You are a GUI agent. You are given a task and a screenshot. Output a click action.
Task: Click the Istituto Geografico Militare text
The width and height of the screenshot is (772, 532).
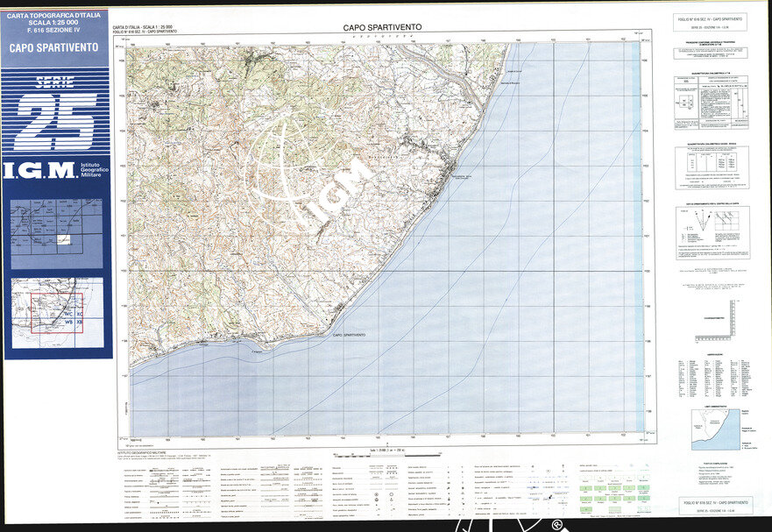[x=93, y=171]
